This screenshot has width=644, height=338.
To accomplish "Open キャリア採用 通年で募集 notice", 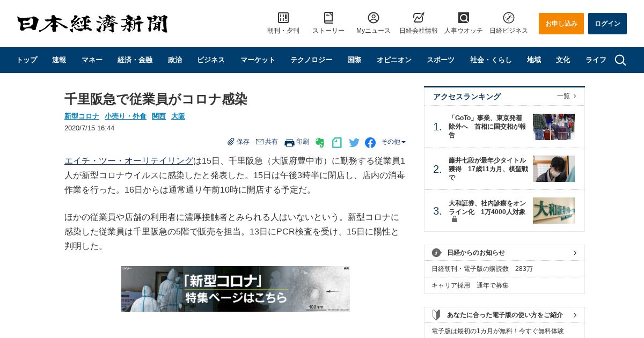I will (470, 285).
